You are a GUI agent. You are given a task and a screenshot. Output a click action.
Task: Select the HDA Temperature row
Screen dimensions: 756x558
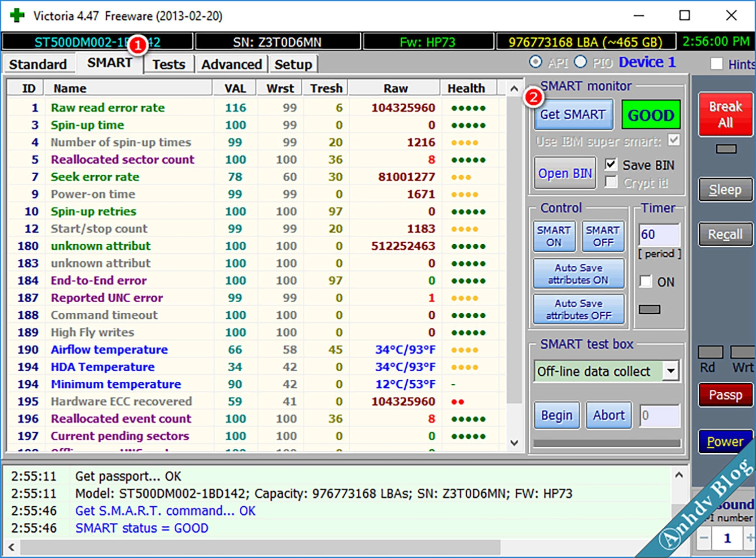(x=257, y=367)
